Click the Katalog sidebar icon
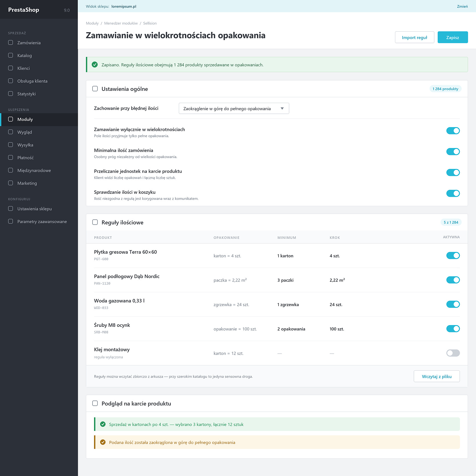476x476 pixels. (x=10, y=55)
